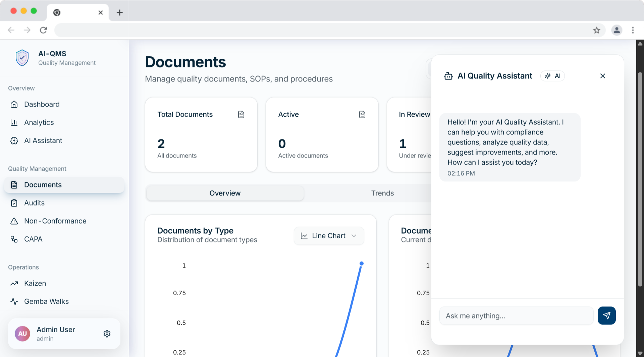644x357 pixels.
Task: Close the AI Quality Assistant panel
Action: tap(603, 76)
